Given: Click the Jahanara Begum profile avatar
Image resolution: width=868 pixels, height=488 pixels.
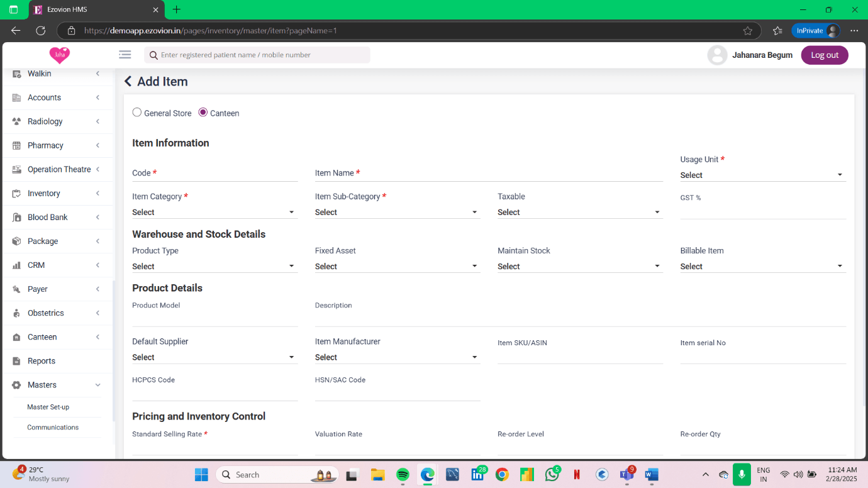Looking at the screenshot, I should point(717,55).
